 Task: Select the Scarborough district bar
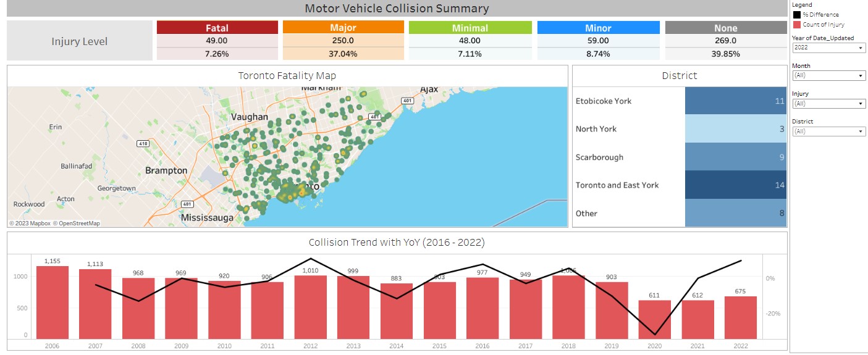click(735, 157)
